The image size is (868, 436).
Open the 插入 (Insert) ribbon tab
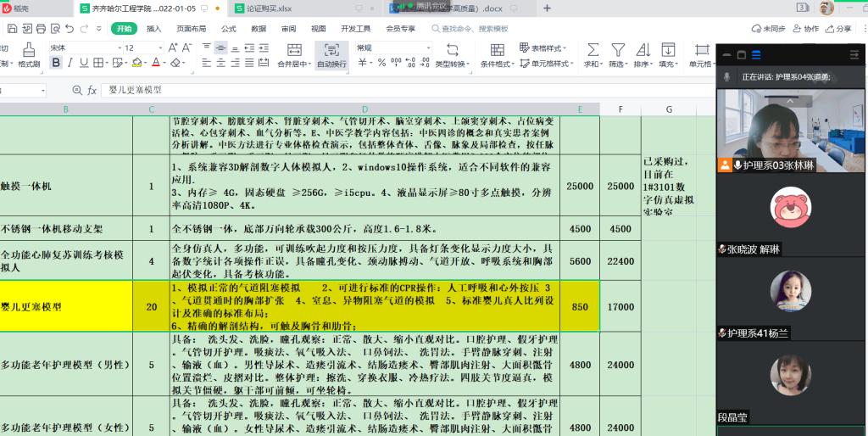[153, 29]
